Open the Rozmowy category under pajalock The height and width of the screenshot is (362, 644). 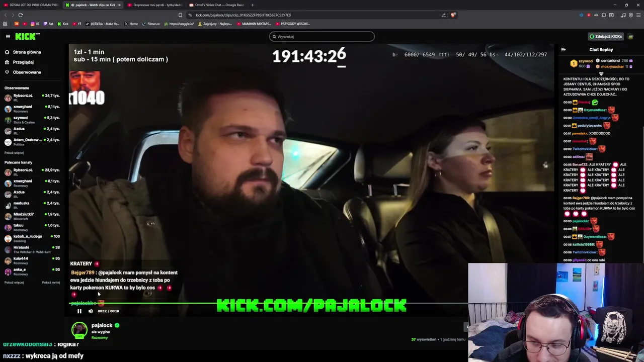(x=99, y=338)
